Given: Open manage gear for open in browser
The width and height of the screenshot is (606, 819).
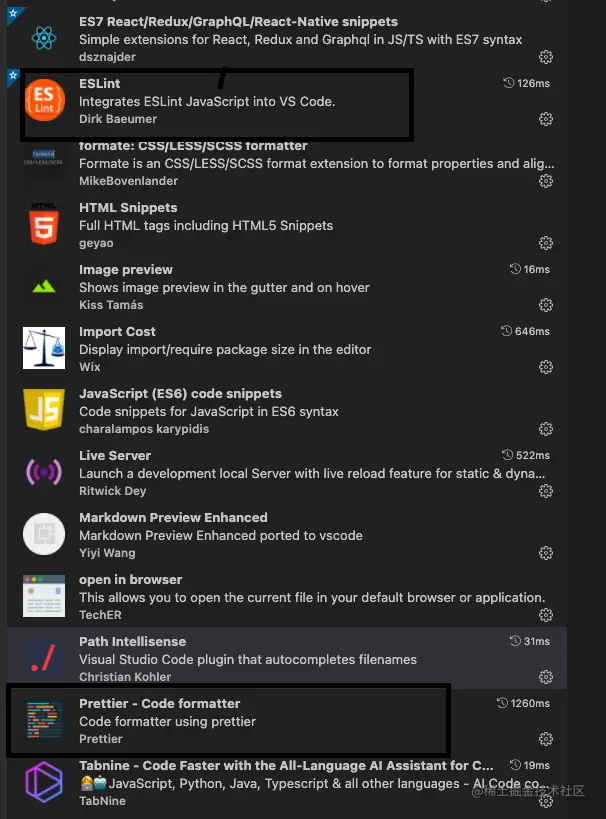Looking at the screenshot, I should [x=546, y=615].
